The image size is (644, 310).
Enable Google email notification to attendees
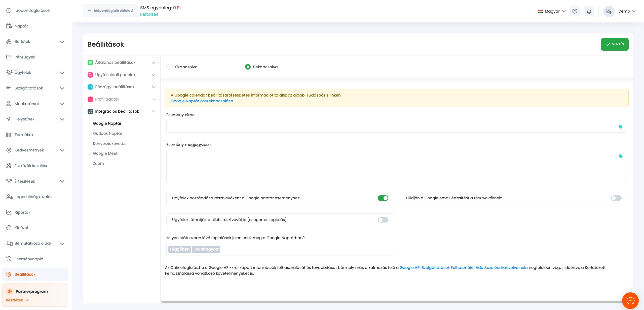(616, 198)
